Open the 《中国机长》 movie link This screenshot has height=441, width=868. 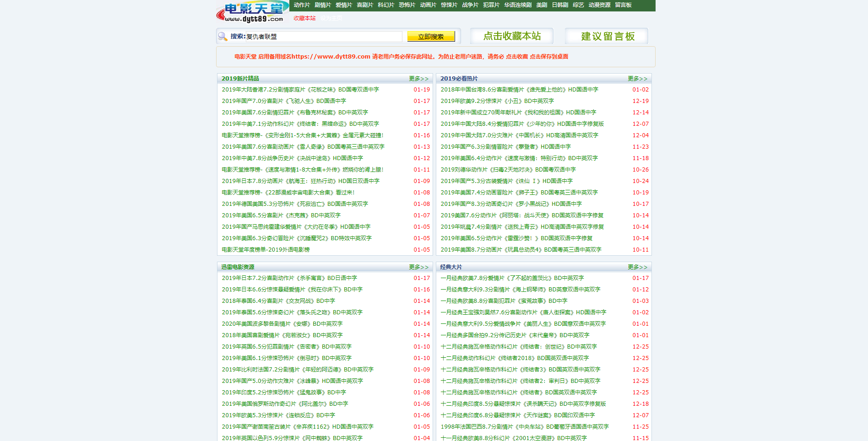[x=519, y=135]
